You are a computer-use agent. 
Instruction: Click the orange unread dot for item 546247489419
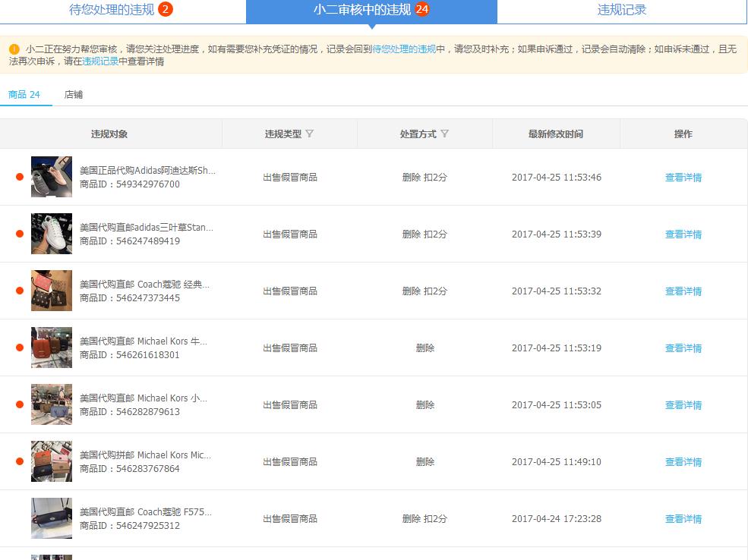[20, 234]
